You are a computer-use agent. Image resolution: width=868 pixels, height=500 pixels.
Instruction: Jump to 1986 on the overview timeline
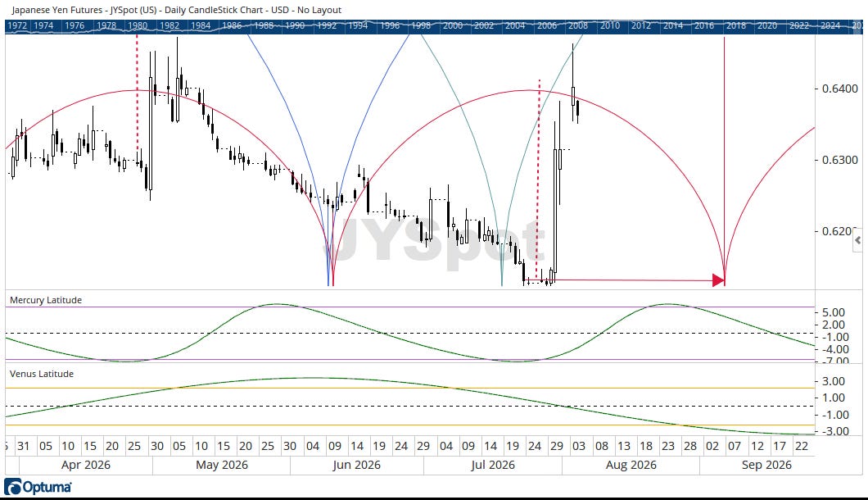pos(232,25)
